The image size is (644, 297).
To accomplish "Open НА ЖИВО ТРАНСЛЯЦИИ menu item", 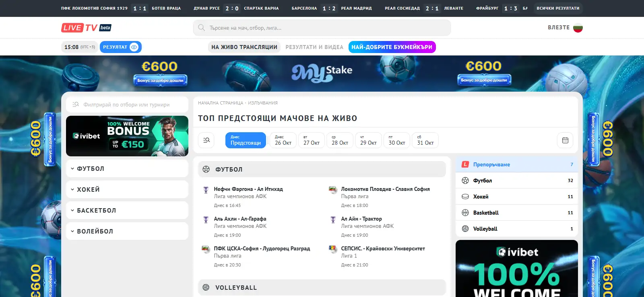I will pyautogui.click(x=244, y=47).
